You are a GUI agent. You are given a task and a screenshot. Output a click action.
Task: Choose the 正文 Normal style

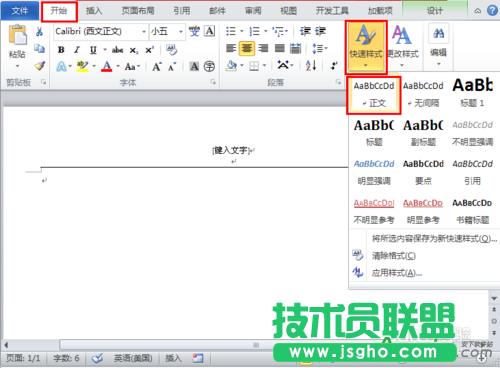click(373, 95)
